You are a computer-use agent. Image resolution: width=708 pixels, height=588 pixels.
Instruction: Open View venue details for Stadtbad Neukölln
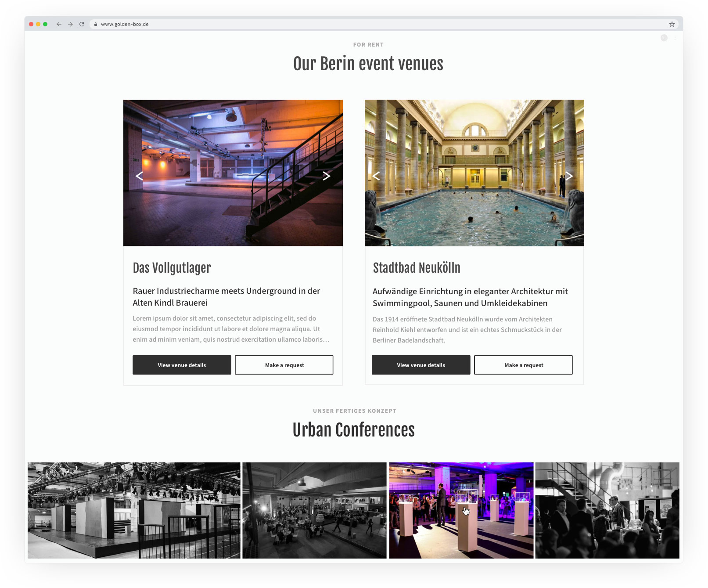pos(421,365)
